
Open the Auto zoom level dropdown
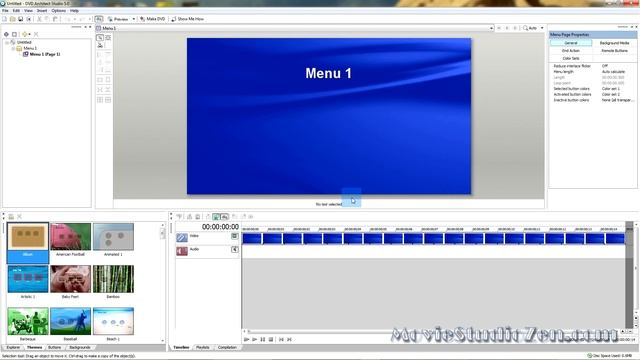[x=542, y=28]
